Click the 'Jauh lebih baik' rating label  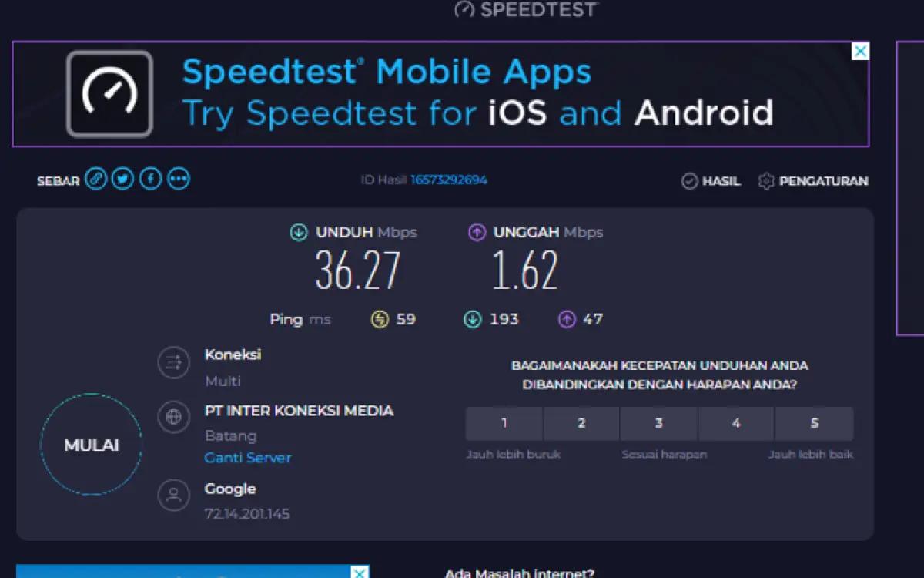click(x=811, y=455)
